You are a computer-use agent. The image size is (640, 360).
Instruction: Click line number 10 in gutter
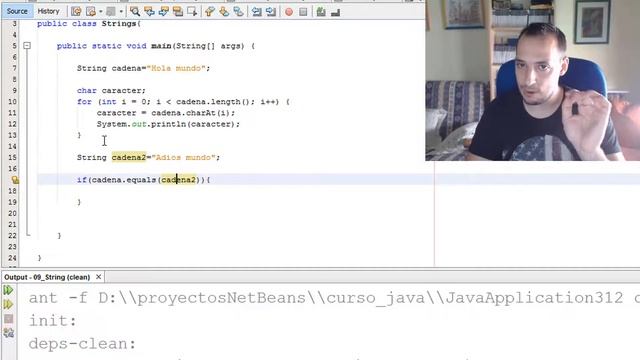(12, 102)
